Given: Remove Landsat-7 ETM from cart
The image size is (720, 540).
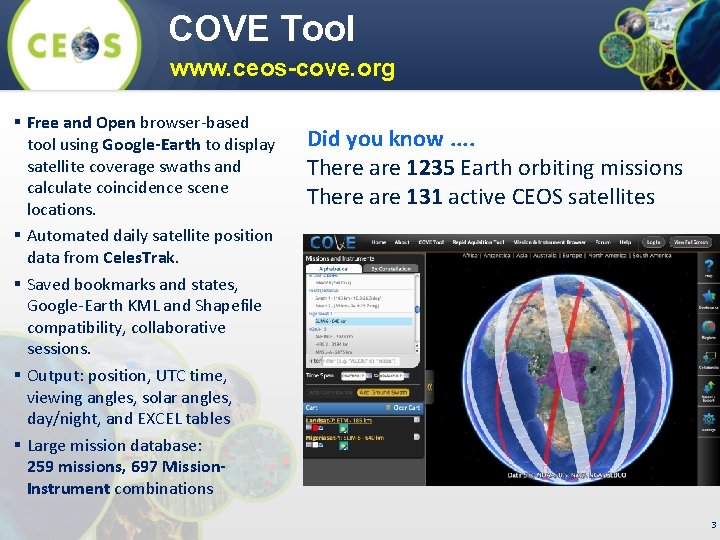Looking at the screenshot, I should tap(416, 420).
